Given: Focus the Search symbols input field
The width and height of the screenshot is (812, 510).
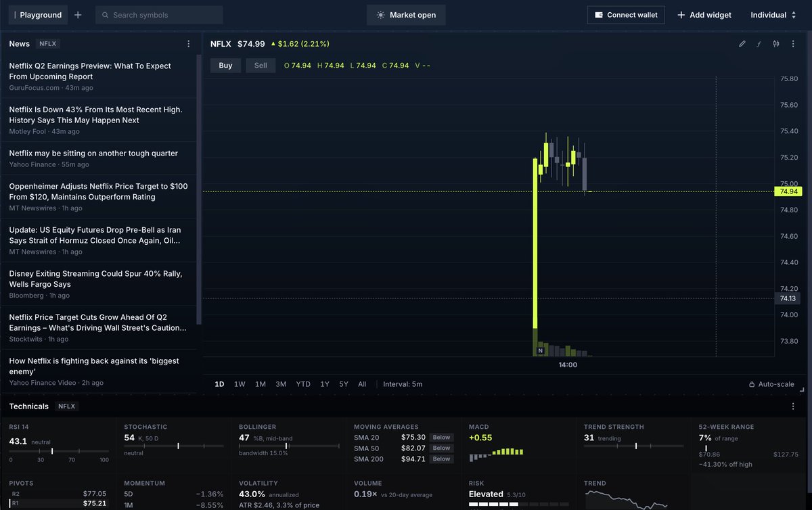Looking at the screenshot, I should tap(159, 15).
